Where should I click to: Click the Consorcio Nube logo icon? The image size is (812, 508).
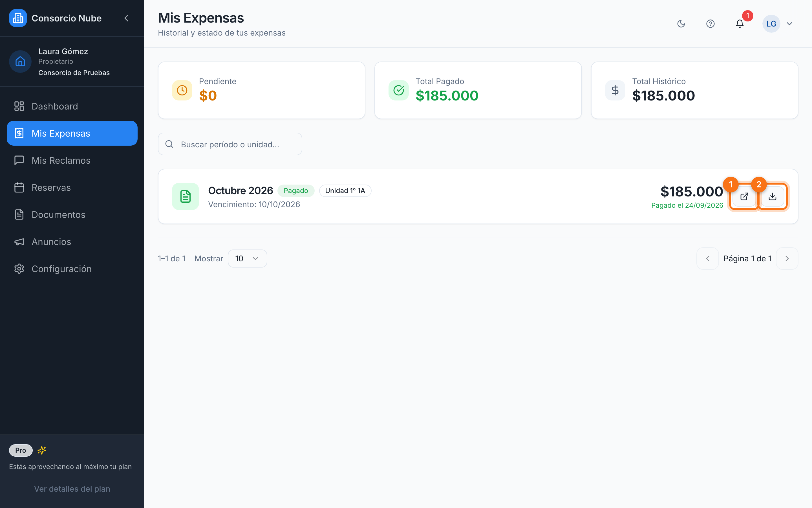click(18, 18)
